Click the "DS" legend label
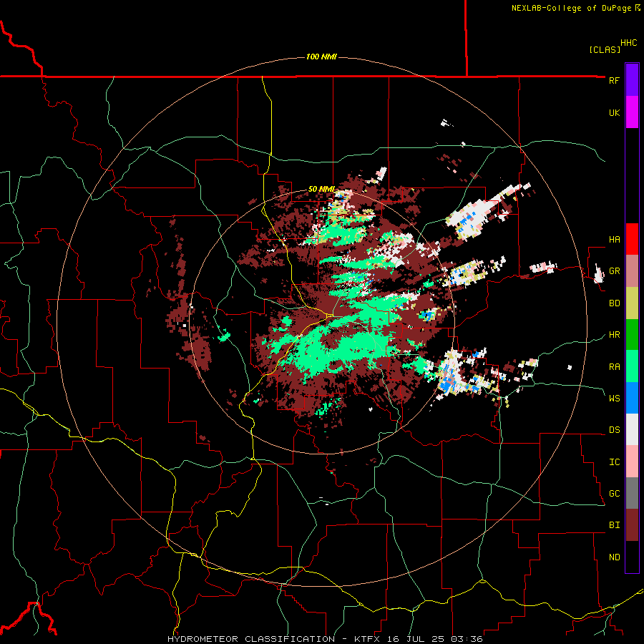644x644 pixels. tap(614, 430)
